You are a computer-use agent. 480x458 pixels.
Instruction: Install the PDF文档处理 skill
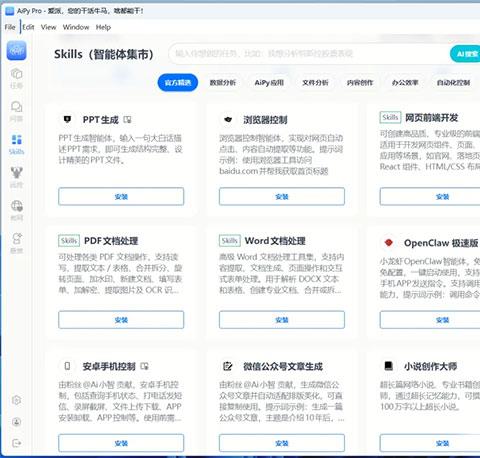pos(121,320)
